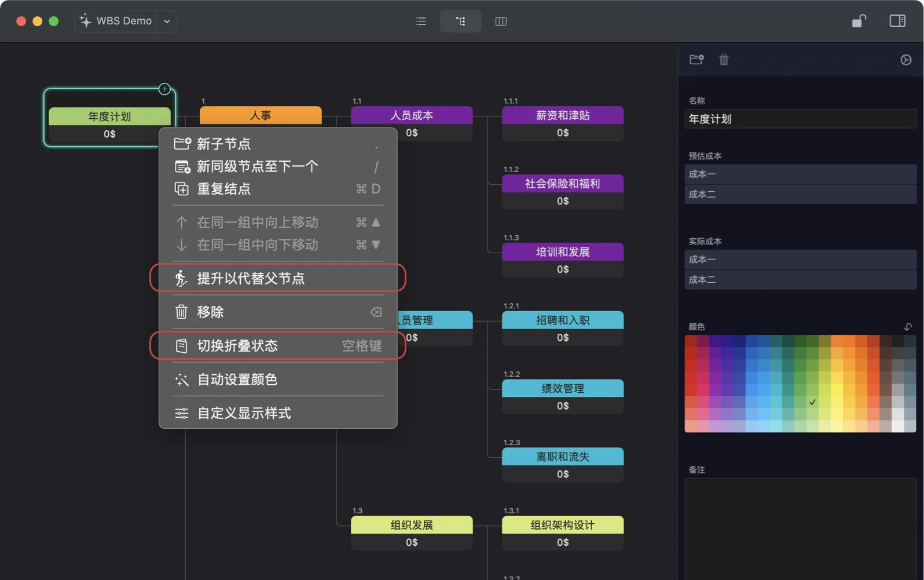Choose 新同级节点至下一个 menu entry
924x580 pixels.
pos(278,167)
